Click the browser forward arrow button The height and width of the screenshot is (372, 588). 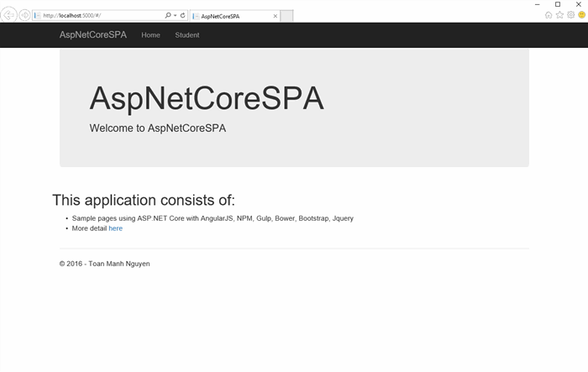coord(24,15)
